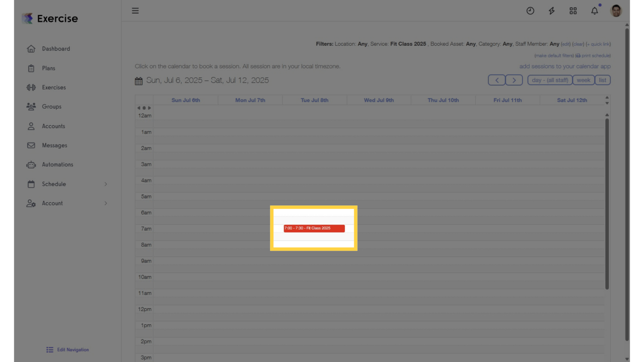This screenshot has width=644, height=362.
Task: Open the notifications bell in the top bar
Action: click(x=594, y=10)
